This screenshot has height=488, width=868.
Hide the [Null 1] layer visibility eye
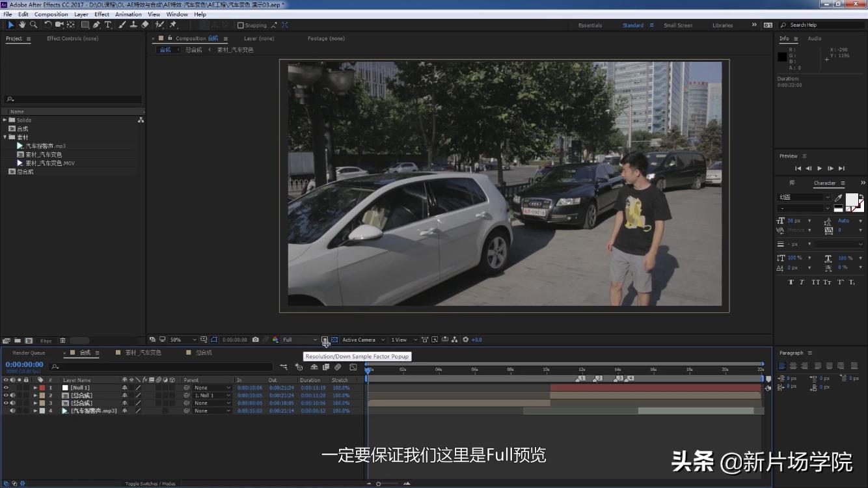click(x=6, y=387)
